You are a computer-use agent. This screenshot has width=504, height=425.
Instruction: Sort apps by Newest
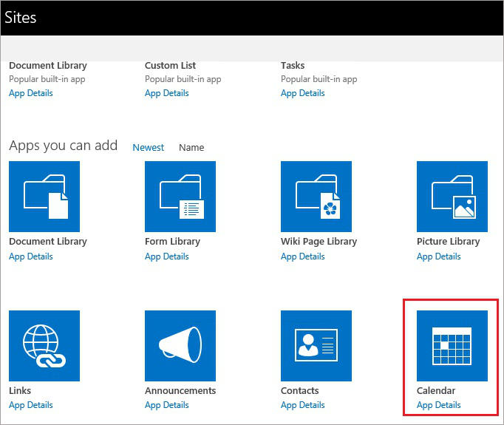[149, 147]
